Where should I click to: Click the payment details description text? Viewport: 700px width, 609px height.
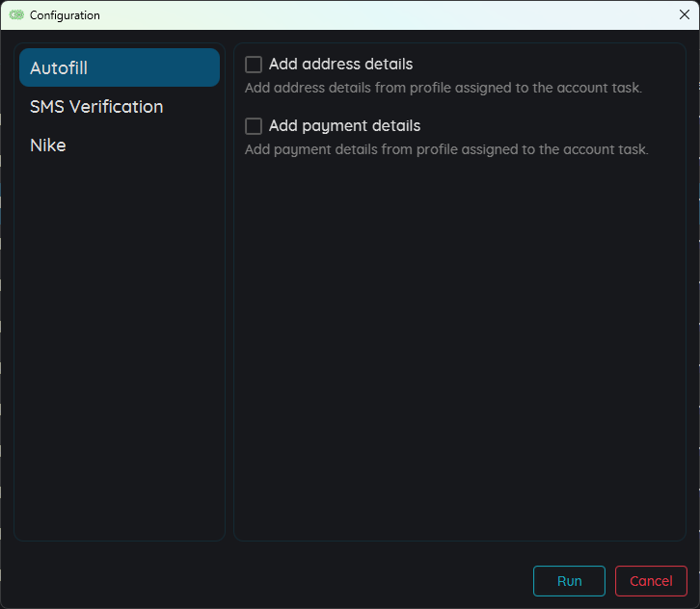[446, 149]
